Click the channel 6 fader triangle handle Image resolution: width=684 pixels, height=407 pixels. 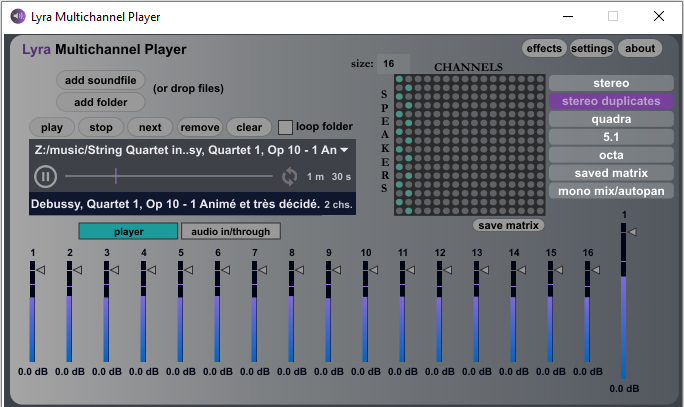[x=226, y=270]
